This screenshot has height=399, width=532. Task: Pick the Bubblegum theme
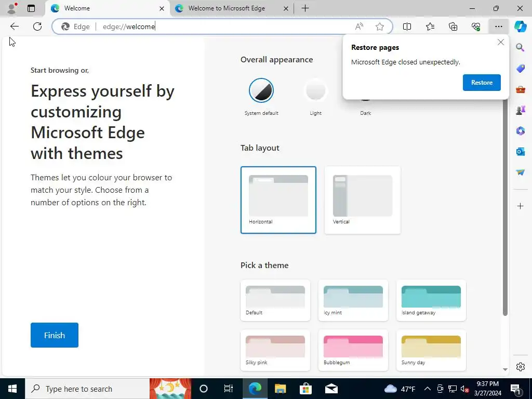353,350
